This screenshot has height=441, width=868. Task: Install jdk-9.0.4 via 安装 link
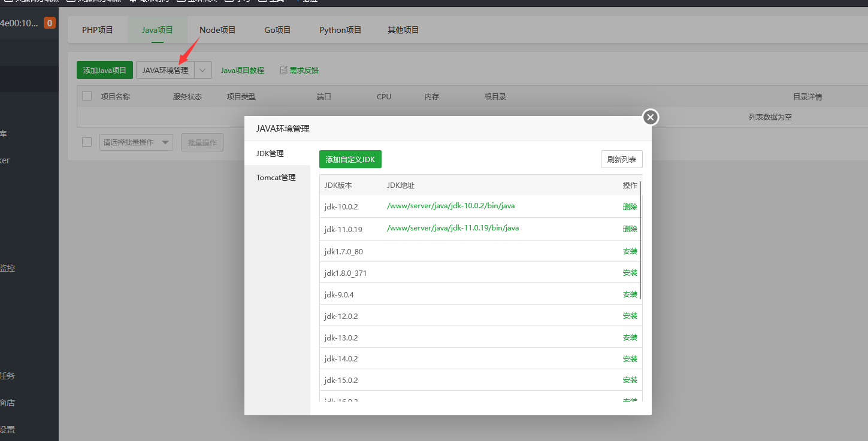[630, 294]
